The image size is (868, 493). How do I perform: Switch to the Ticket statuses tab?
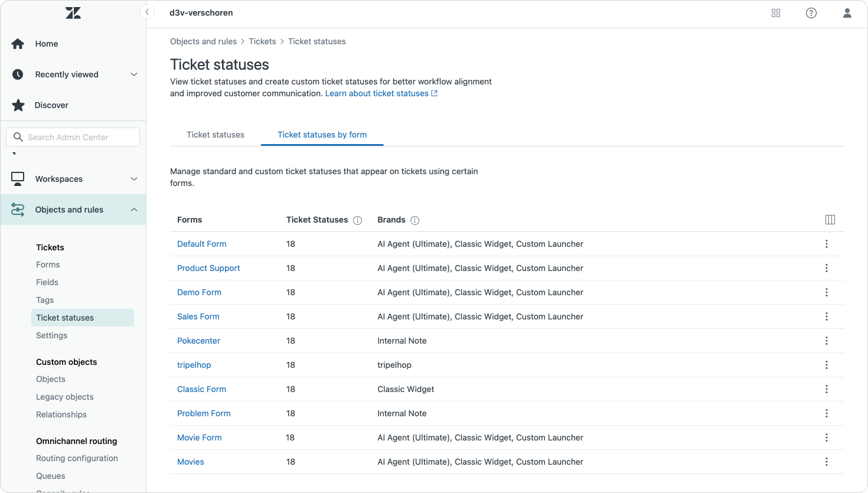216,135
